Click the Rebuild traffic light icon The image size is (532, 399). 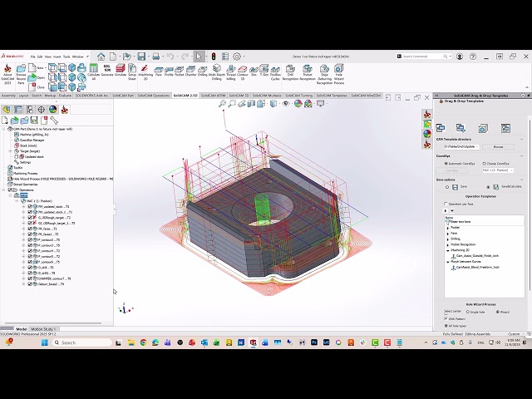coord(214,57)
